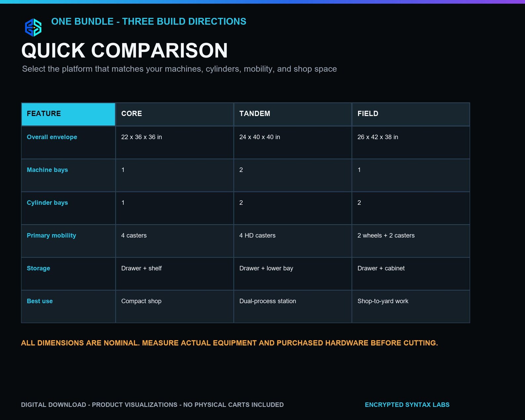Click the '24 x 40 x 40 in' cell
This screenshot has height=420, width=525.
point(293,143)
